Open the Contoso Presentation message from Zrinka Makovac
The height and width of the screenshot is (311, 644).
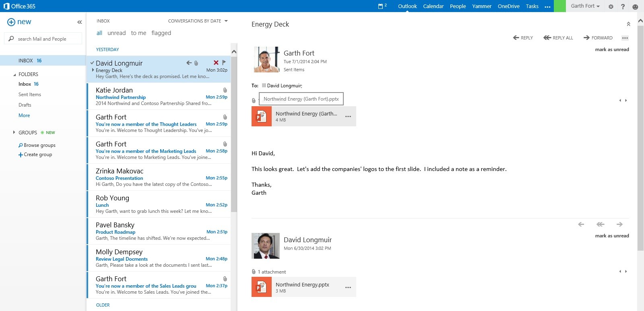pyautogui.click(x=159, y=177)
